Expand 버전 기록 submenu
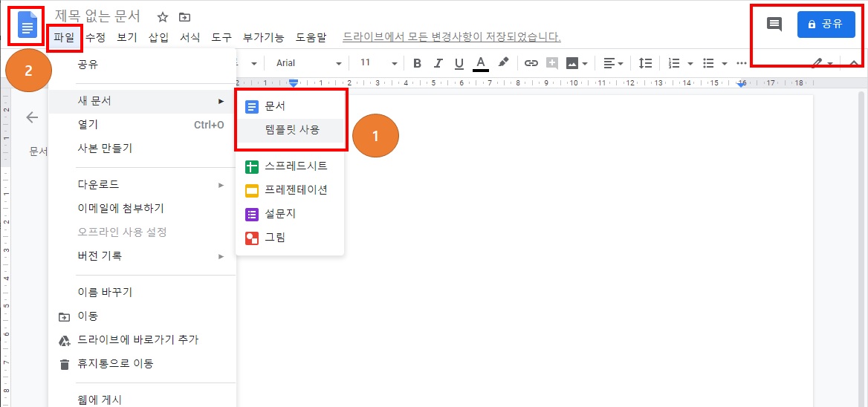The height and width of the screenshot is (407, 868). point(142,256)
